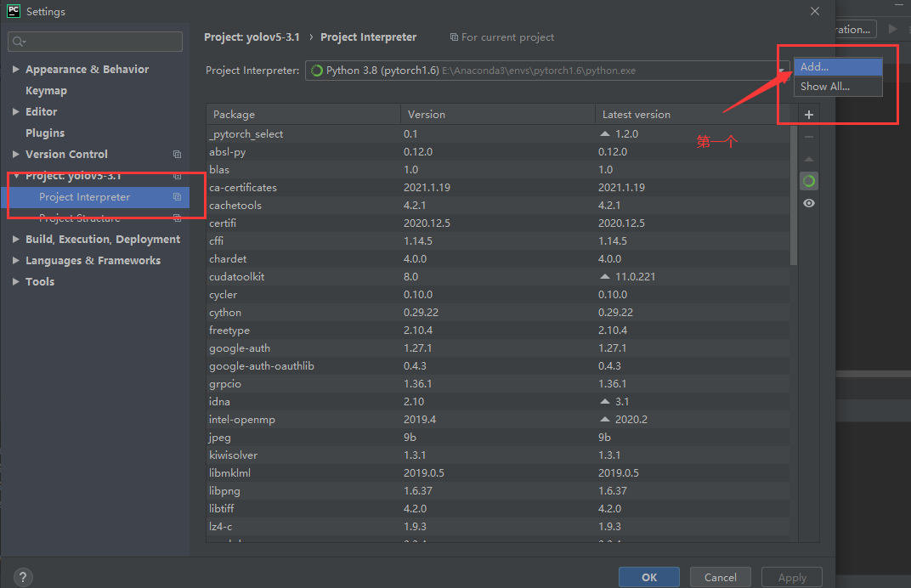This screenshot has height=588, width=911.
Task: Collapse the Project: yolov5-3.1 section
Action: point(15,176)
